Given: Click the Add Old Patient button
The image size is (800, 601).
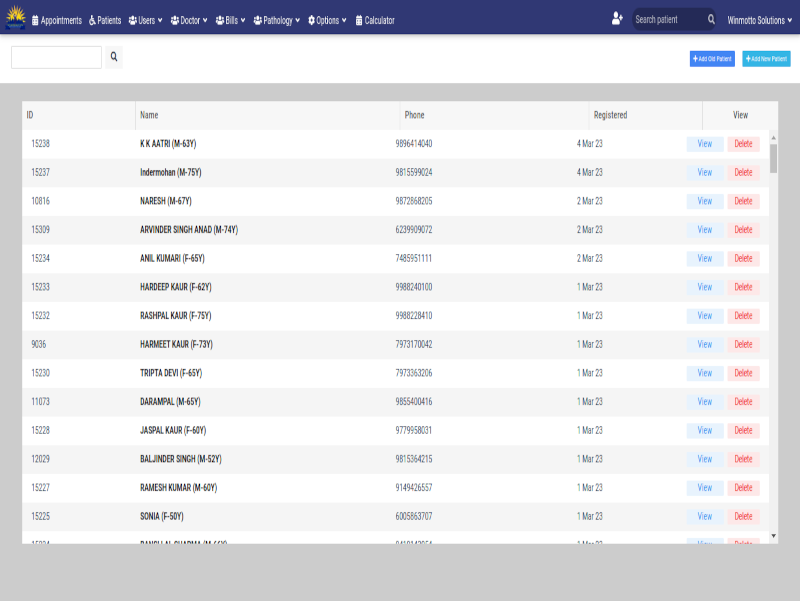Looking at the screenshot, I should (x=712, y=59).
